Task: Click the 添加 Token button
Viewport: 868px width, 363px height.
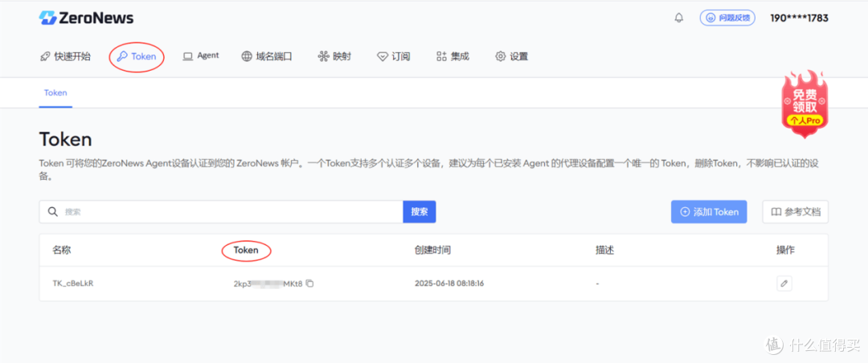Action: click(709, 212)
